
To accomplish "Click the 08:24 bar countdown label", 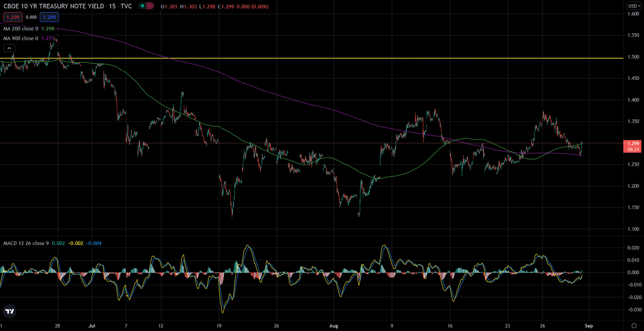I will click(x=633, y=149).
